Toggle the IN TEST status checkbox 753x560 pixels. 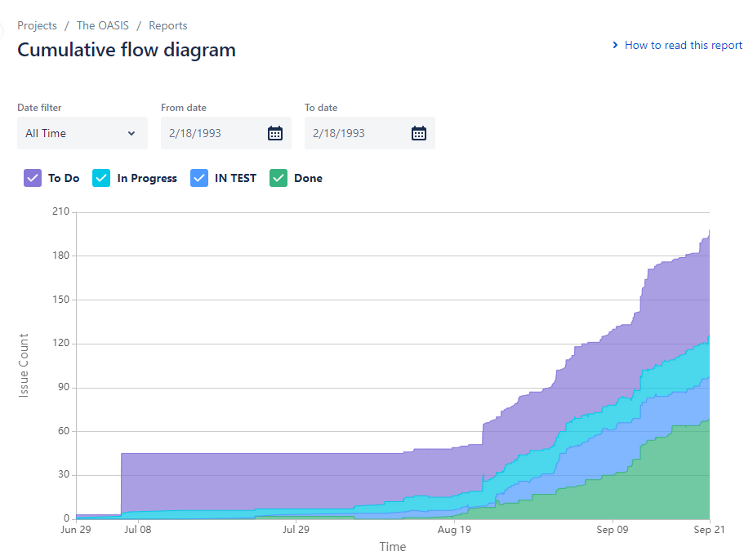(x=199, y=178)
